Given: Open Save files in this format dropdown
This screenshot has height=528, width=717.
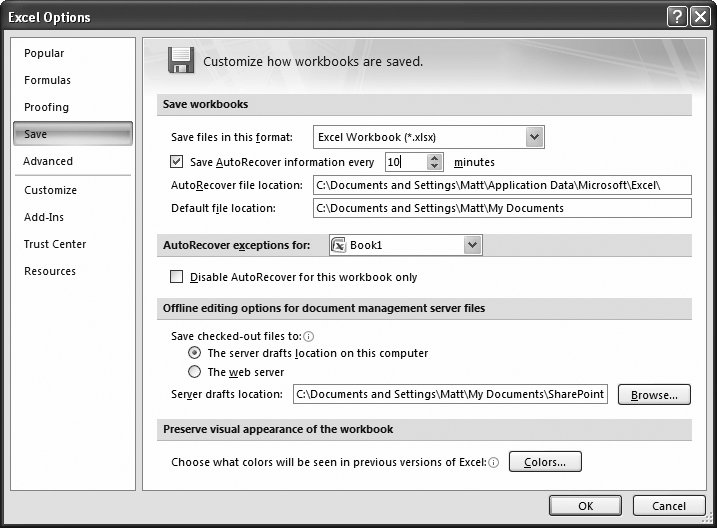Looking at the screenshot, I should pos(534,137).
